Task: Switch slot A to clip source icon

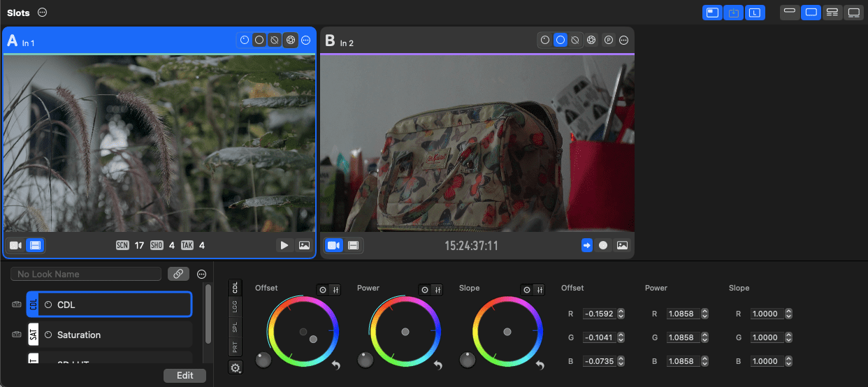Action: click(35, 245)
